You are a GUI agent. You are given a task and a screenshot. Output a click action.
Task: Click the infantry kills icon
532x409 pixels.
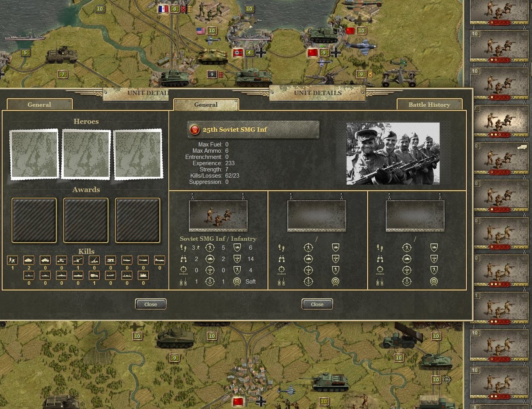pyautogui.click(x=12, y=260)
